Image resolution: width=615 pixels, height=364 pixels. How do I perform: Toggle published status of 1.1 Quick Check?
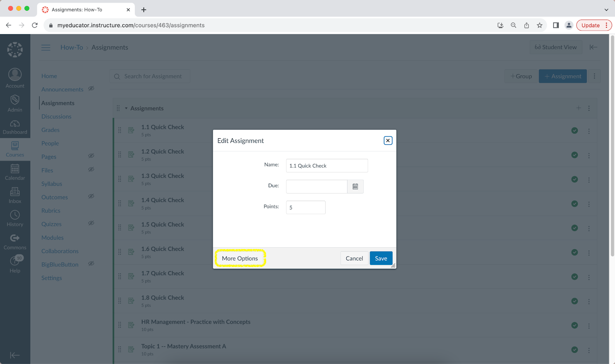(x=575, y=131)
